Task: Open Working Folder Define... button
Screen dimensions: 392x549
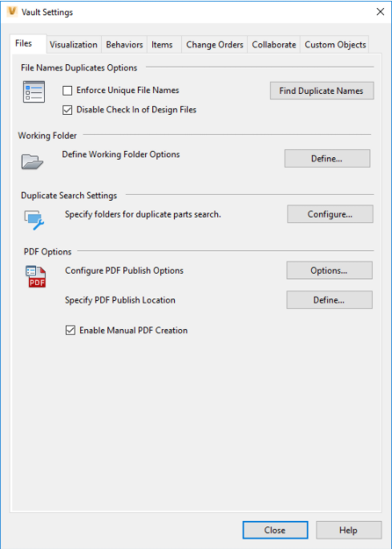Action: coord(327,159)
